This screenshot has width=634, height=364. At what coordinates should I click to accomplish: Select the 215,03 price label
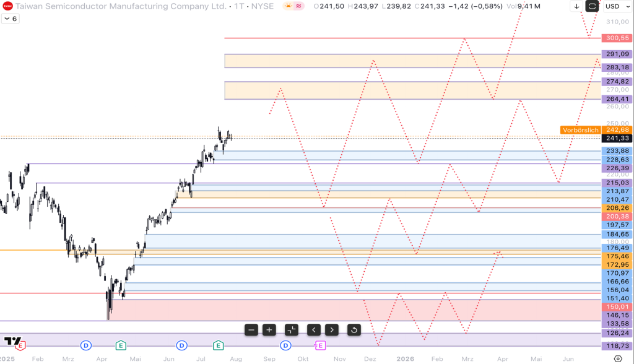click(x=617, y=183)
